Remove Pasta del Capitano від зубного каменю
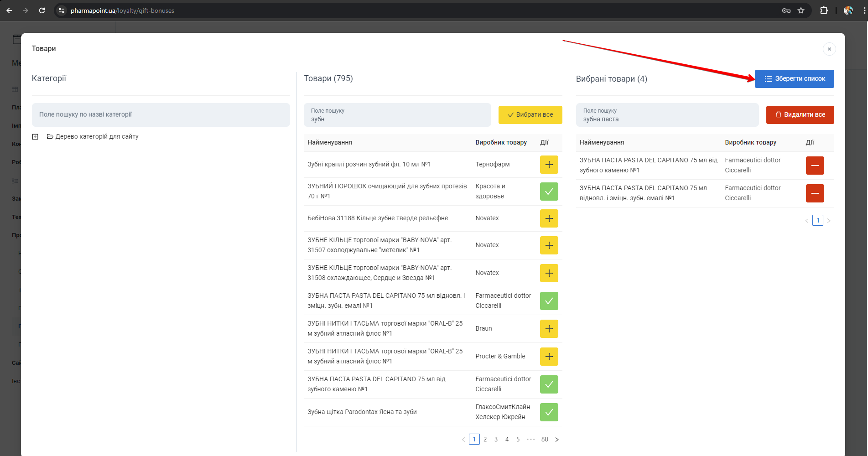Screen dimensions: 868x456 tap(815, 166)
